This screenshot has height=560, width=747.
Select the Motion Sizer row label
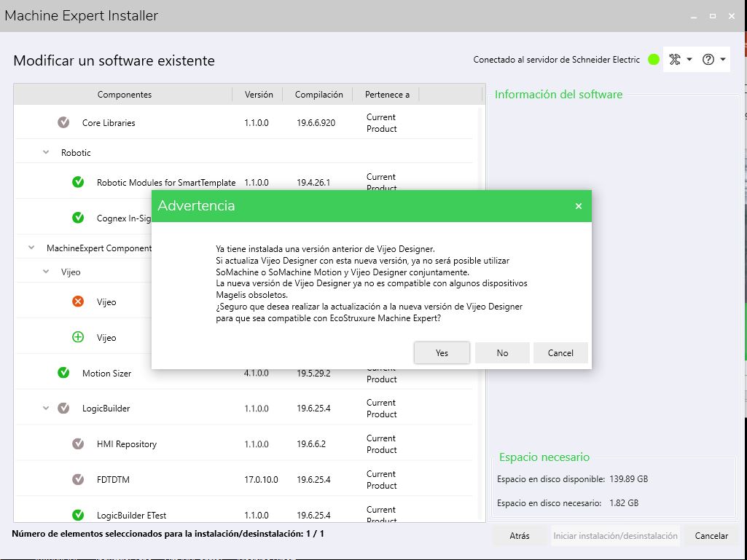point(106,374)
